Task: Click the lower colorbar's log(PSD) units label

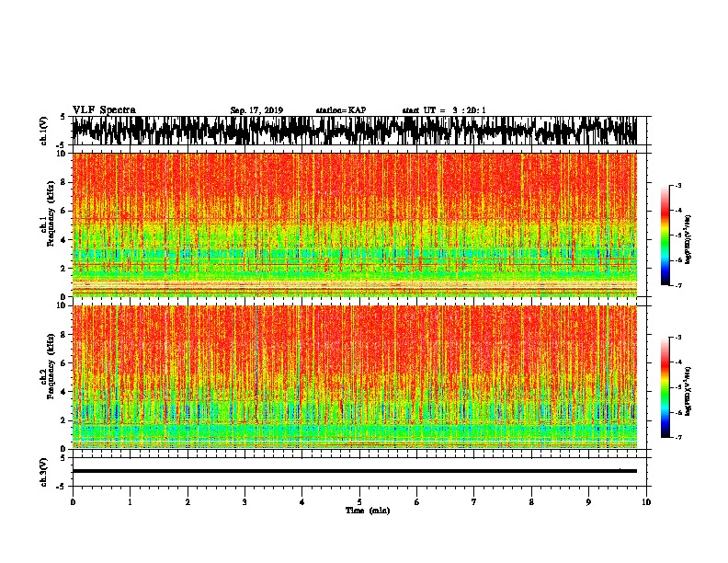Action: 688,389
